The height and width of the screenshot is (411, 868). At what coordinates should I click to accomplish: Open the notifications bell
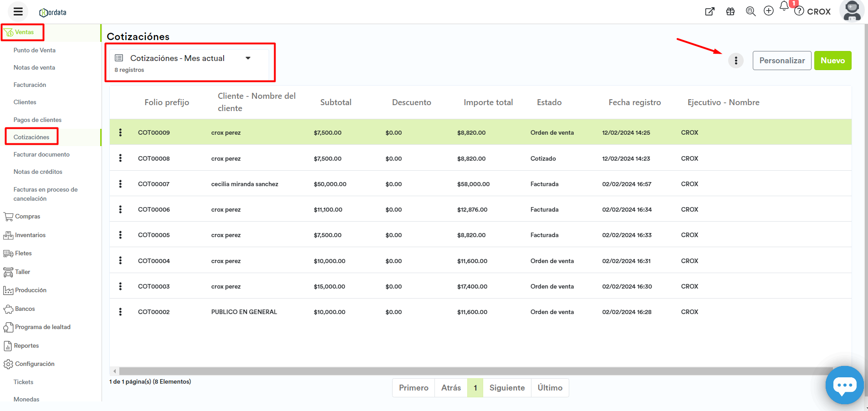click(x=784, y=6)
